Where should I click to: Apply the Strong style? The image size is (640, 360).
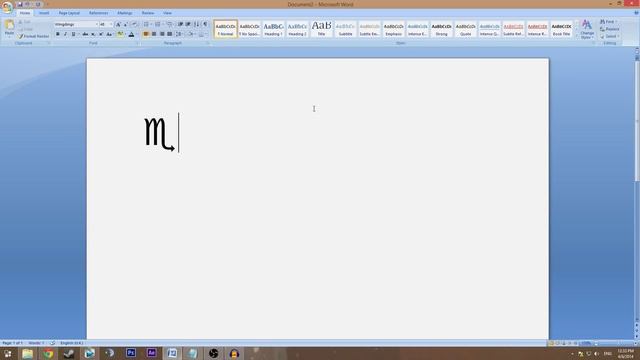point(442,29)
